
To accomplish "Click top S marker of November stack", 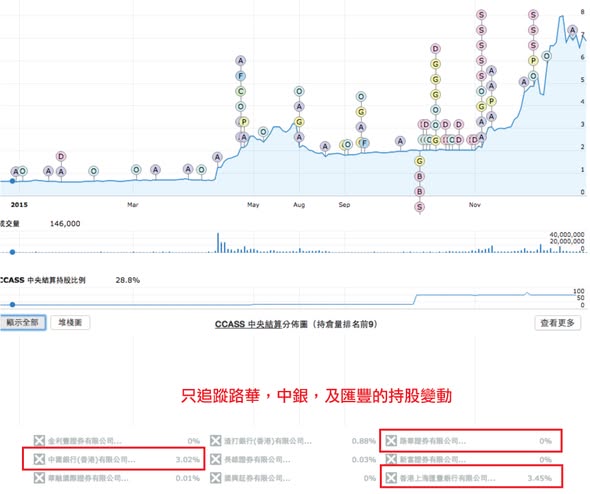I will 481,15.
